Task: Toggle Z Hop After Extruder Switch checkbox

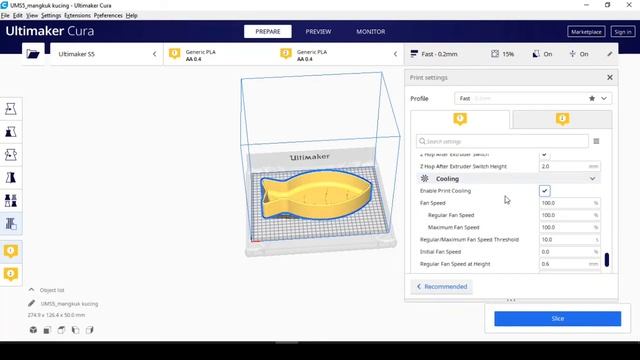Action: tap(544, 155)
